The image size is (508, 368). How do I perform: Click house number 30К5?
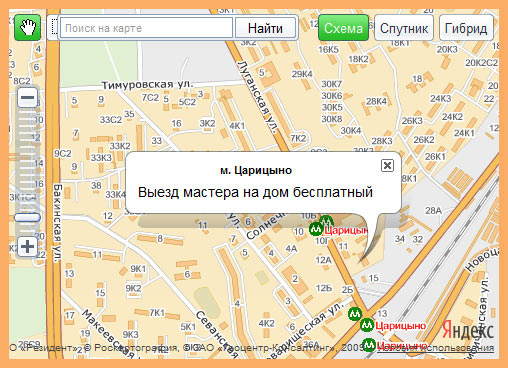pyautogui.click(x=332, y=107)
